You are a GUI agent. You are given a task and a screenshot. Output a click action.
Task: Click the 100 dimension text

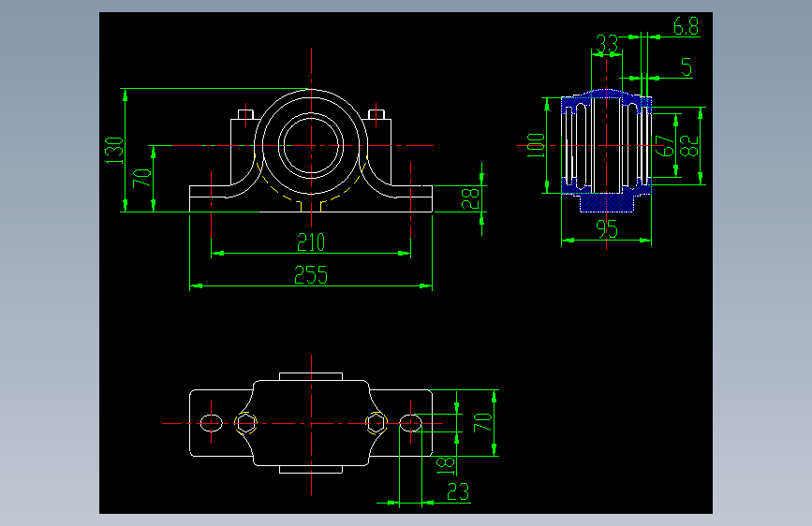536,145
